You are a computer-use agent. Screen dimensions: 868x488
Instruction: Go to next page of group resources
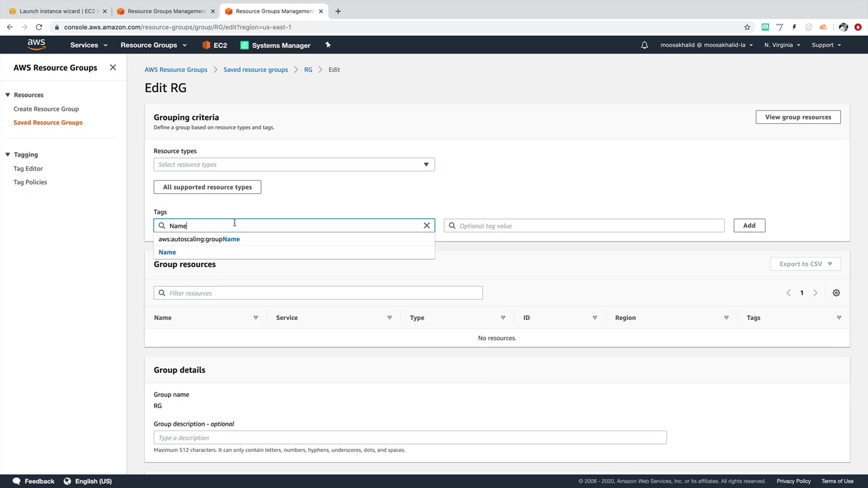[x=815, y=293]
